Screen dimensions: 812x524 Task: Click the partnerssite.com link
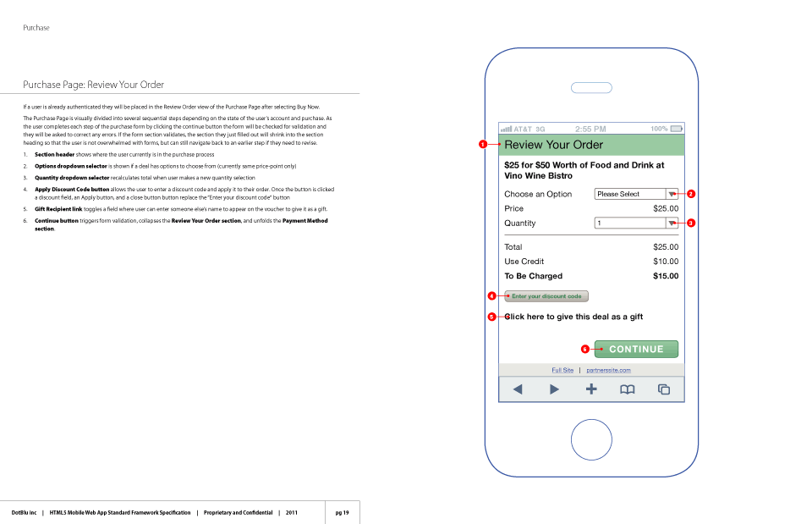tap(607, 370)
